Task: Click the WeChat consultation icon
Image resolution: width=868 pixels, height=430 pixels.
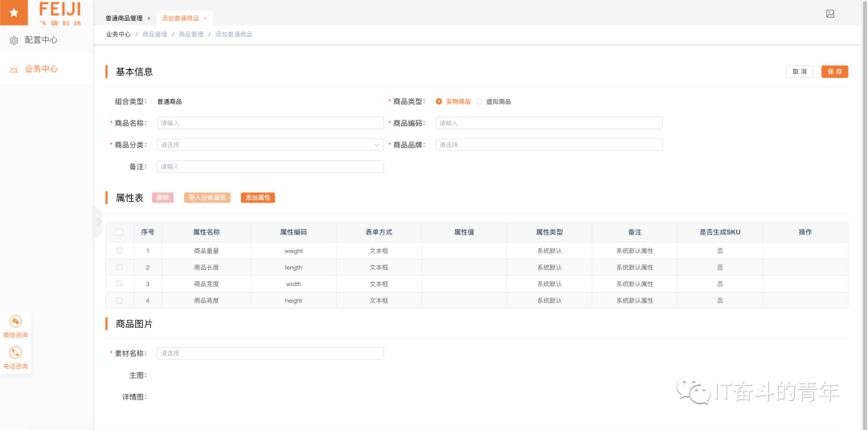Action: tap(15, 321)
